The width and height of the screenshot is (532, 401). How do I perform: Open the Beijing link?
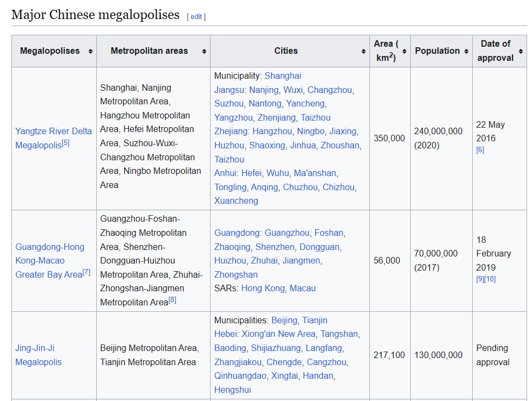(x=284, y=321)
